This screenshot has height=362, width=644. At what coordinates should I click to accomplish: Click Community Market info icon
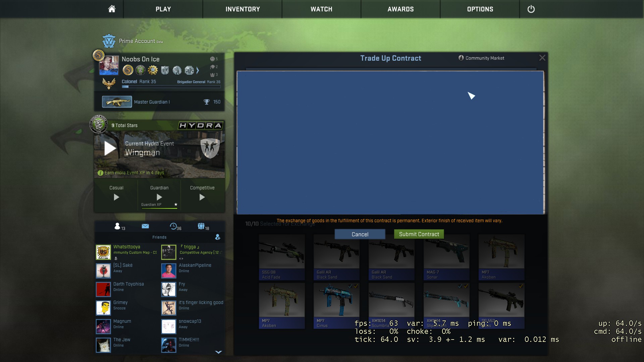(x=461, y=58)
